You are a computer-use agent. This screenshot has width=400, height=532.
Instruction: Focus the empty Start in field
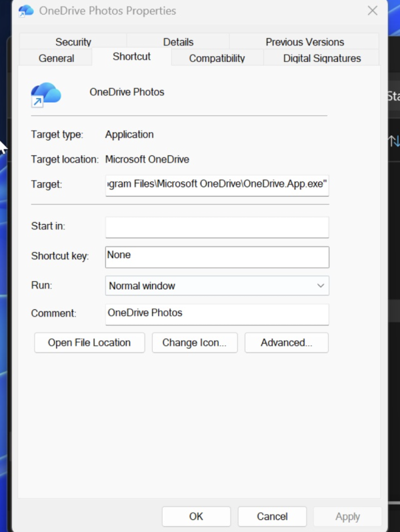click(x=217, y=227)
